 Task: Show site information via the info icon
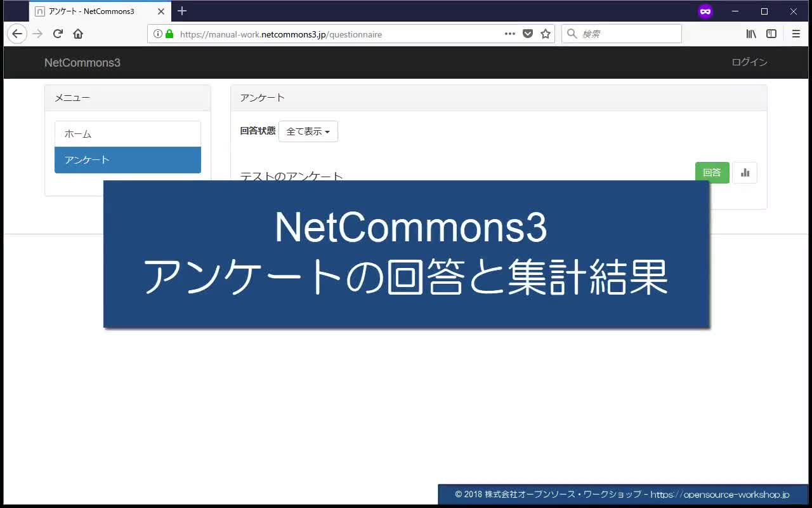158,34
